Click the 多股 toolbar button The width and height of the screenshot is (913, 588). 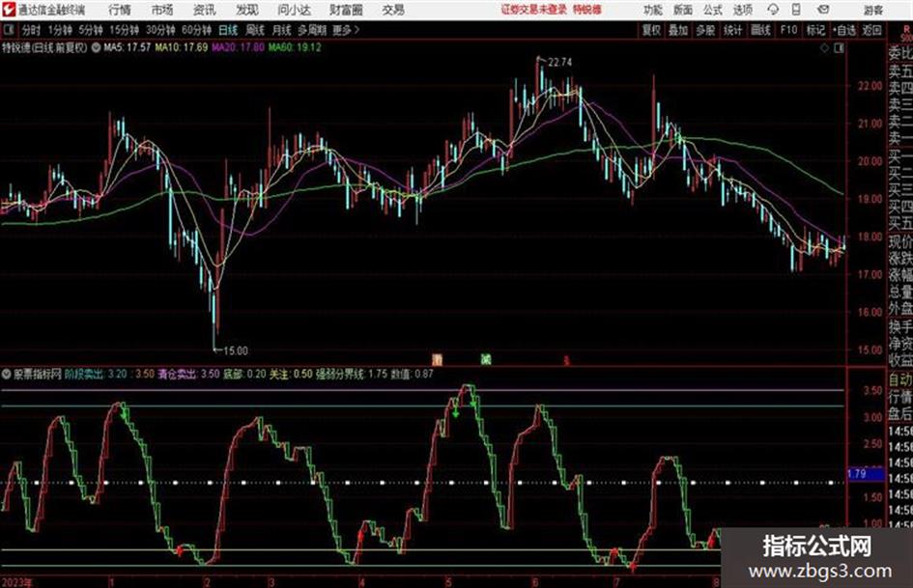click(705, 30)
